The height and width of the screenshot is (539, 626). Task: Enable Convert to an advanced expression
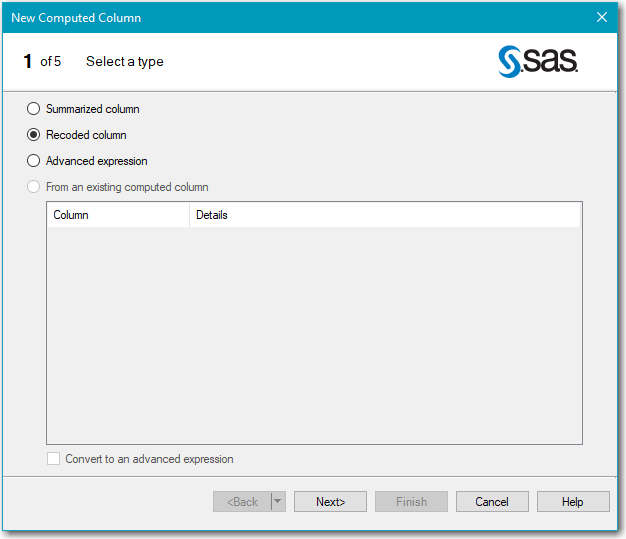[54, 459]
